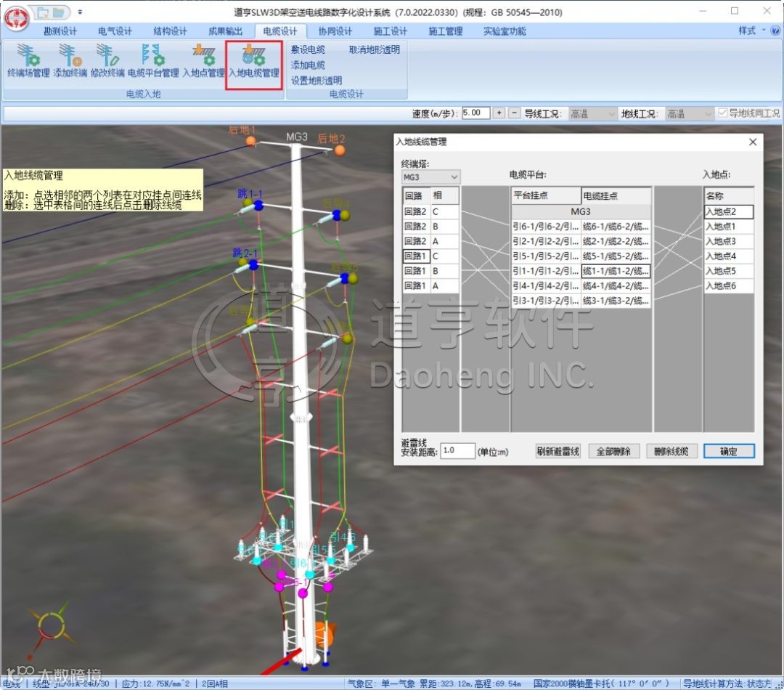Image resolution: width=784 pixels, height=690 pixels.
Task: Click 避雷线安装距离 input field
Action: pyautogui.click(x=457, y=451)
